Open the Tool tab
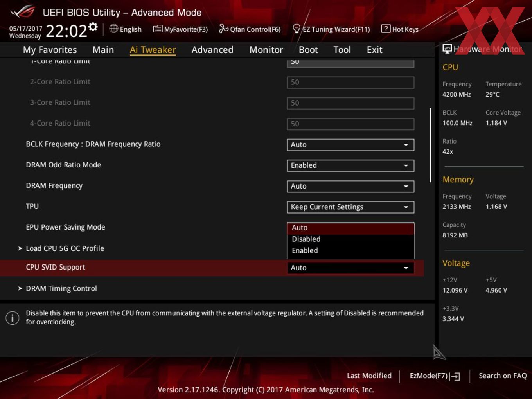 pos(342,50)
